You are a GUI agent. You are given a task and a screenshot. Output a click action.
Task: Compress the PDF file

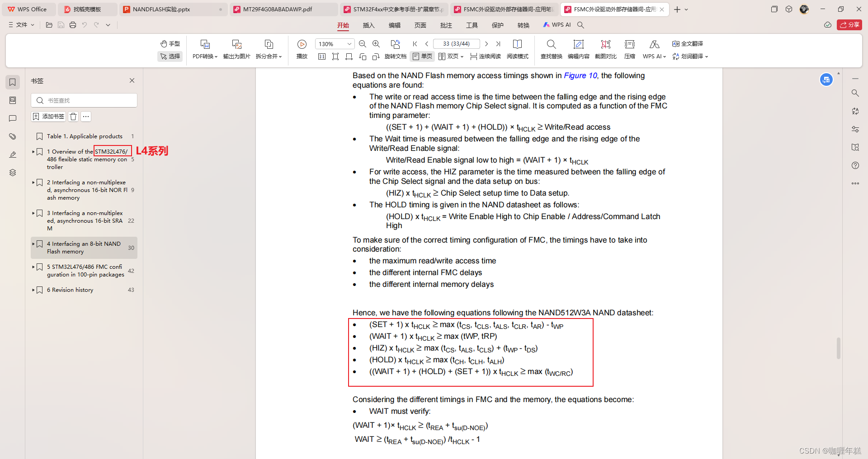coord(630,50)
